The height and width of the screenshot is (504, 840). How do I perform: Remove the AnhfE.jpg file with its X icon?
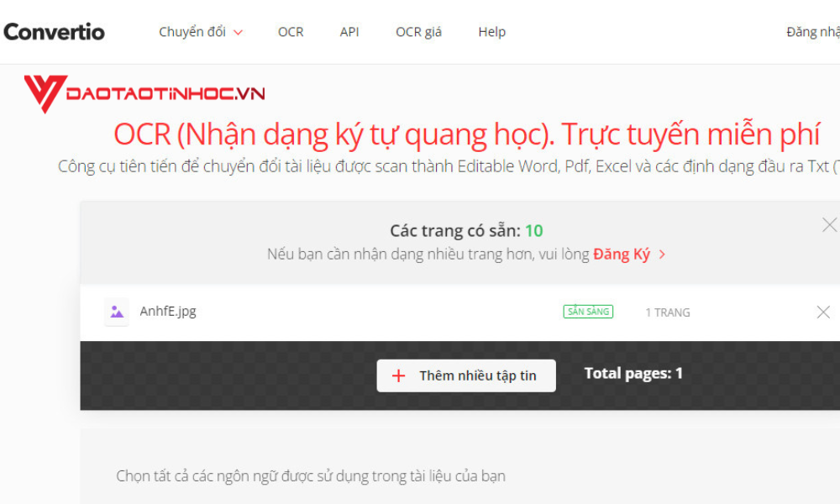point(823,312)
